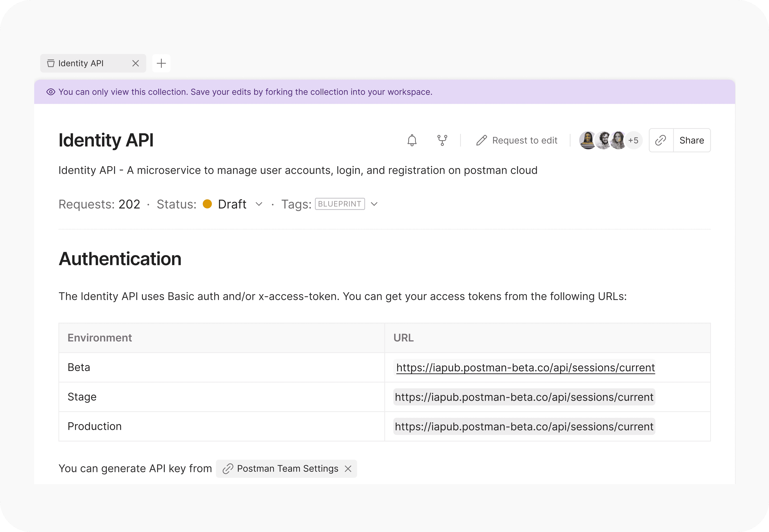Expand the Draft status dropdown
This screenshot has width=769, height=532.
coord(259,204)
